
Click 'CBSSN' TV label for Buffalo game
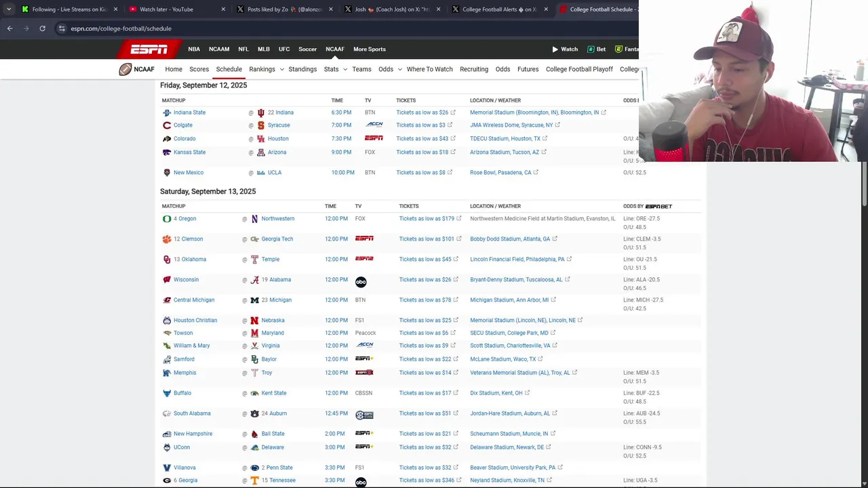click(364, 393)
